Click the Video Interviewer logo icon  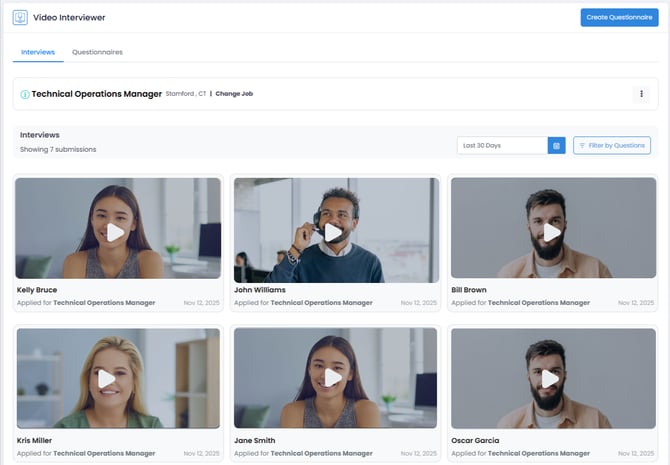[20, 17]
